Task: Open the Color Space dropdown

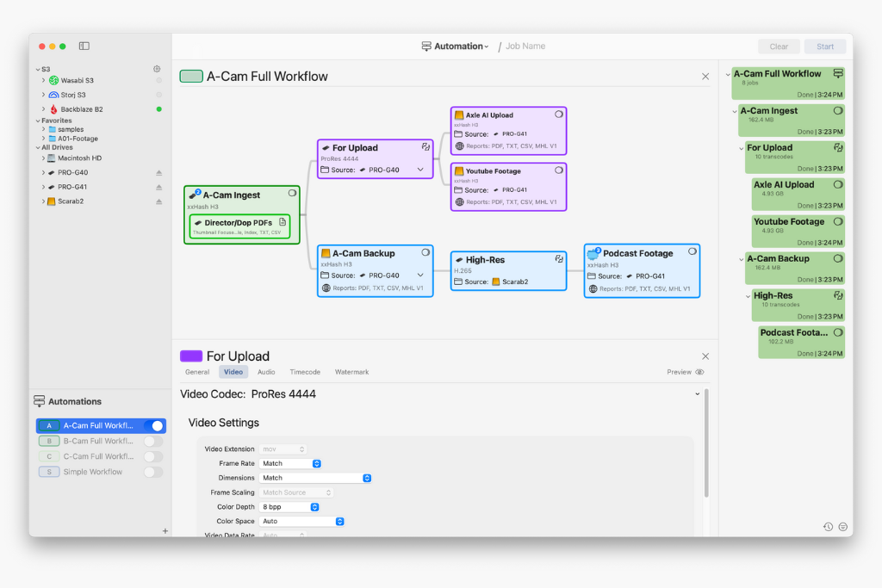Action: (x=301, y=522)
